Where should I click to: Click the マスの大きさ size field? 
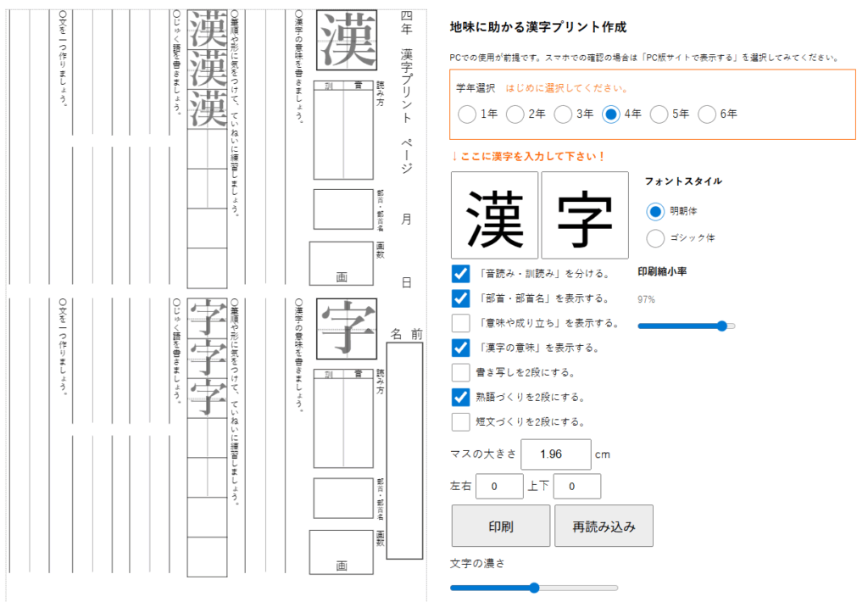(555, 454)
